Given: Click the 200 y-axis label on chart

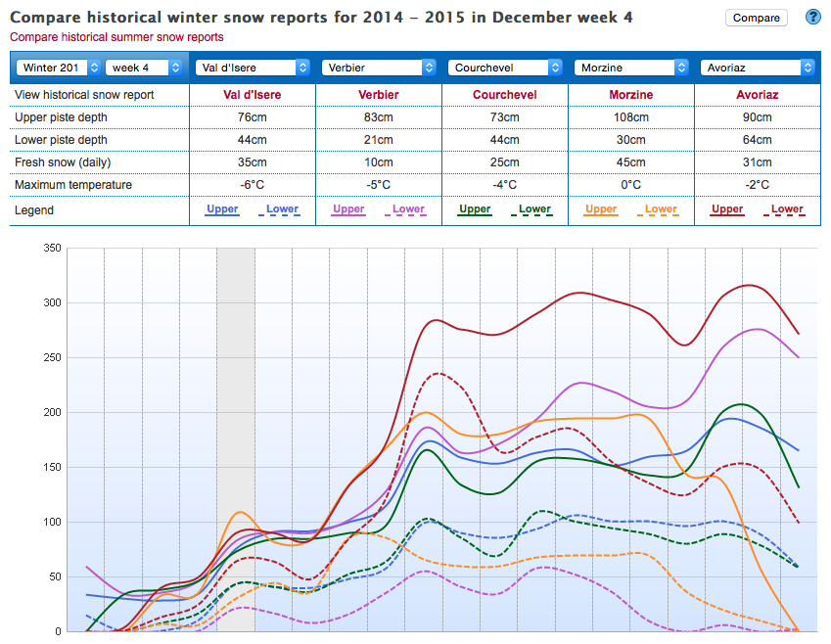Looking at the screenshot, I should click(x=52, y=412).
